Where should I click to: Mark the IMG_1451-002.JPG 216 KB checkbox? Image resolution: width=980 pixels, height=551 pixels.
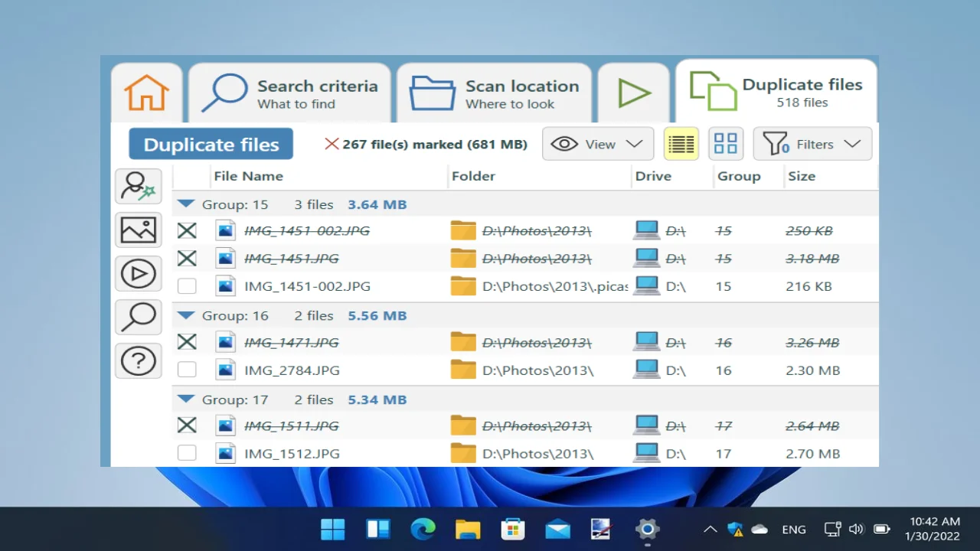click(x=187, y=286)
